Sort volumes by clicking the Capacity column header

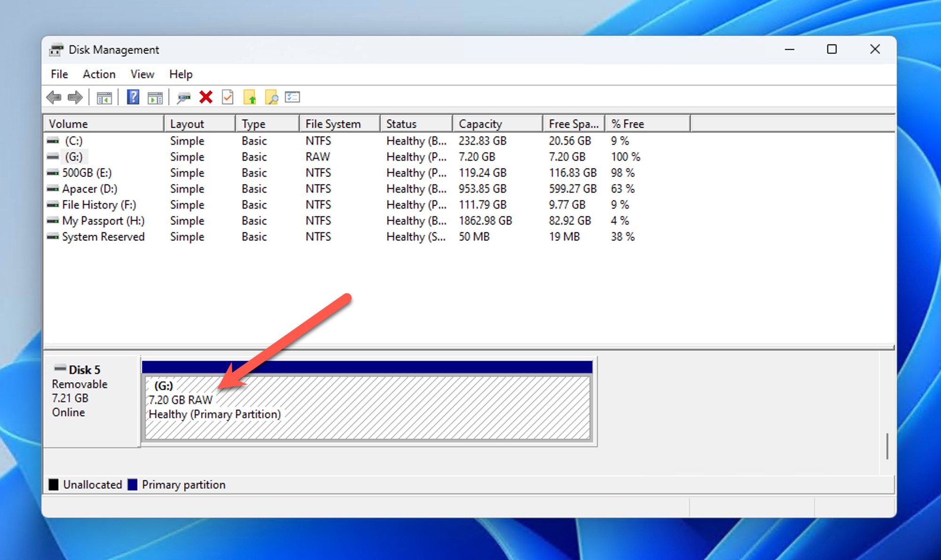480,123
